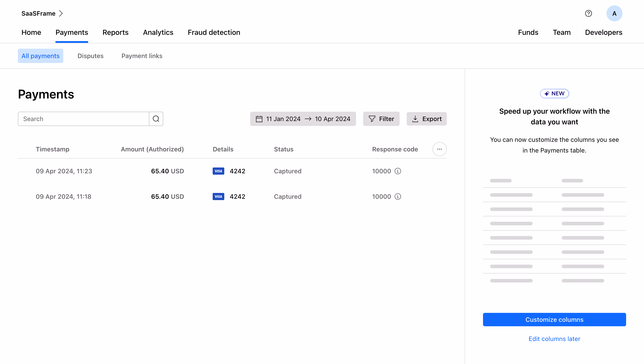Image resolution: width=644 pixels, height=364 pixels.
Task: Open the Team page
Action: [562, 33]
